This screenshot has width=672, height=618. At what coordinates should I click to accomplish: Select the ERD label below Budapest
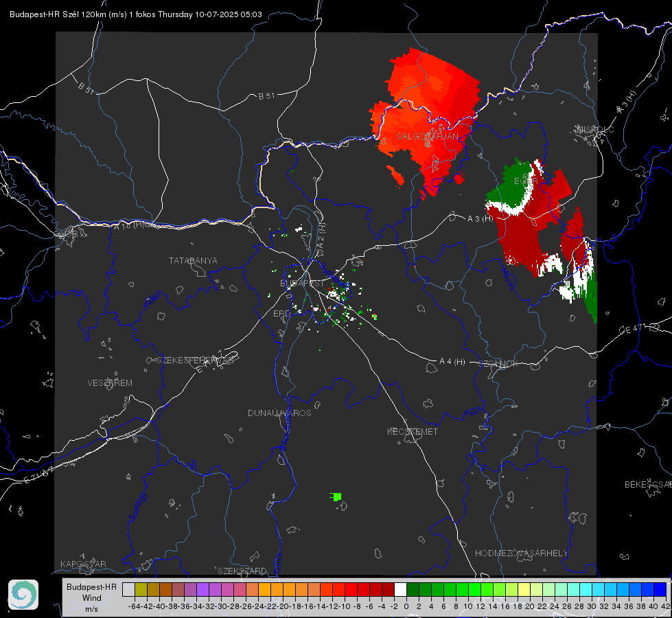pos(281,314)
